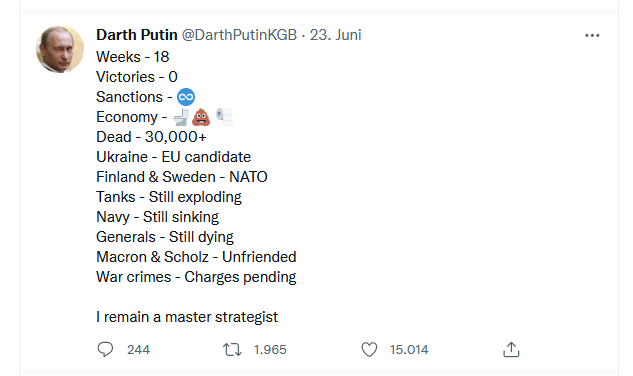Viewport: 633px width, 376px height.
Task: Open tweet via the 23. Juni date
Action: click(x=335, y=35)
